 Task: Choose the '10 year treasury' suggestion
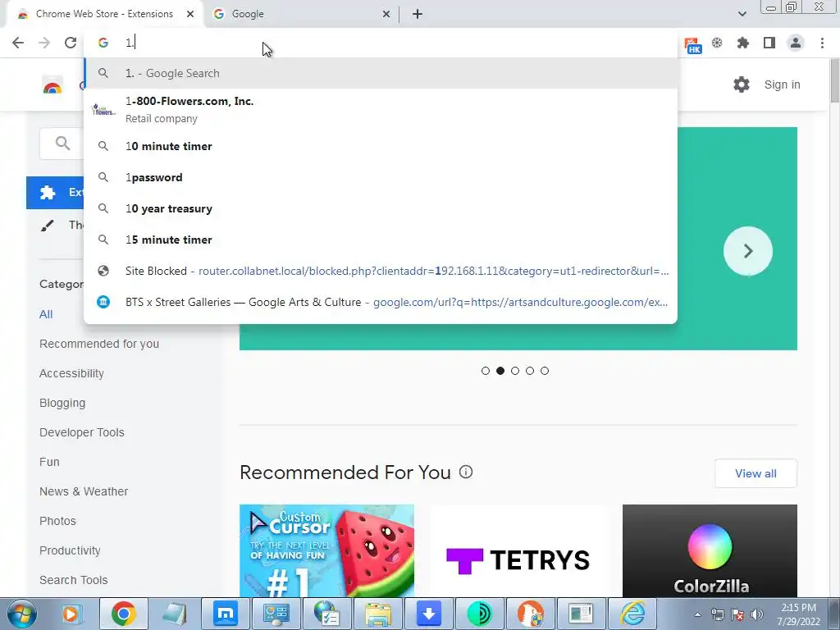pyautogui.click(x=381, y=208)
